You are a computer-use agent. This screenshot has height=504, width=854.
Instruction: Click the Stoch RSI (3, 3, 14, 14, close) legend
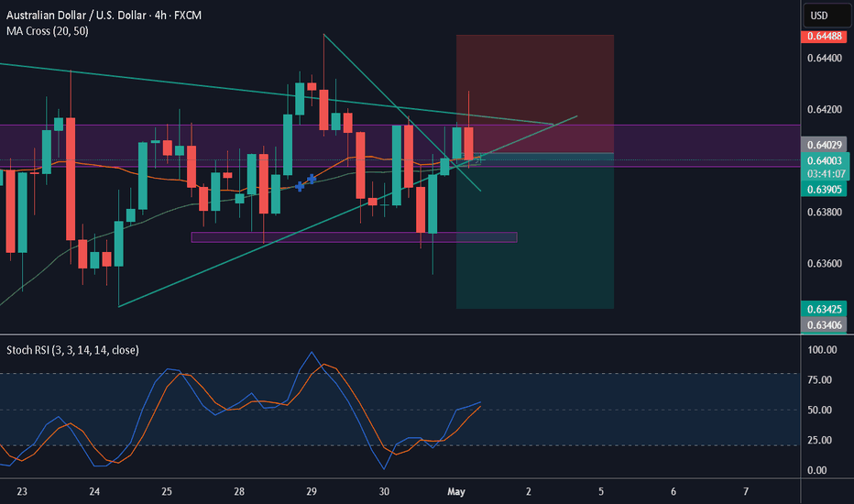tap(72, 350)
